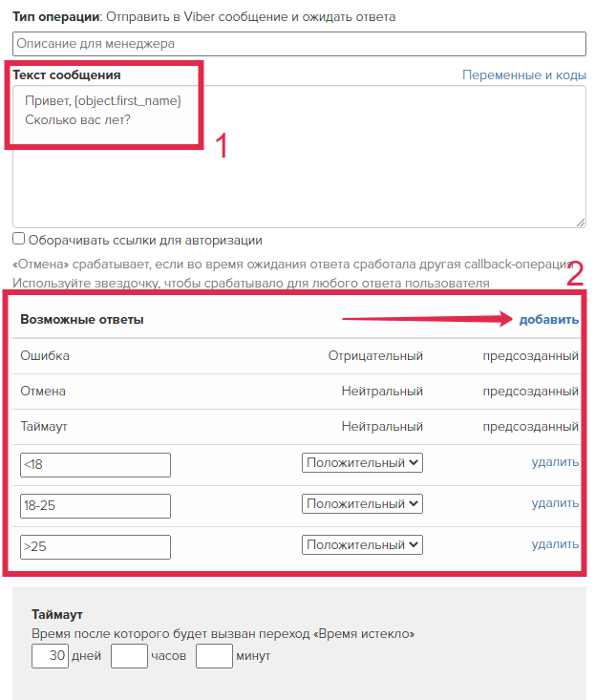Delete the 18-25 answer row

(x=555, y=503)
